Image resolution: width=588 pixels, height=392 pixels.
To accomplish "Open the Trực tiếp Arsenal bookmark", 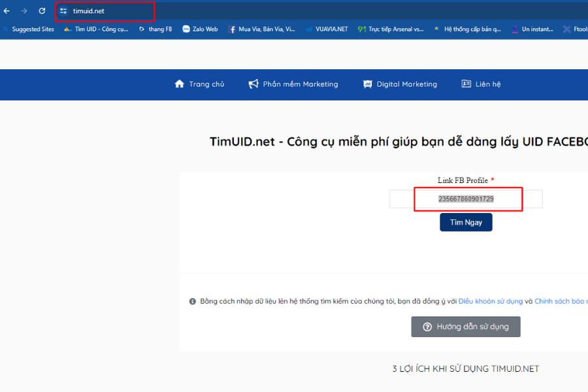I will pos(391,29).
